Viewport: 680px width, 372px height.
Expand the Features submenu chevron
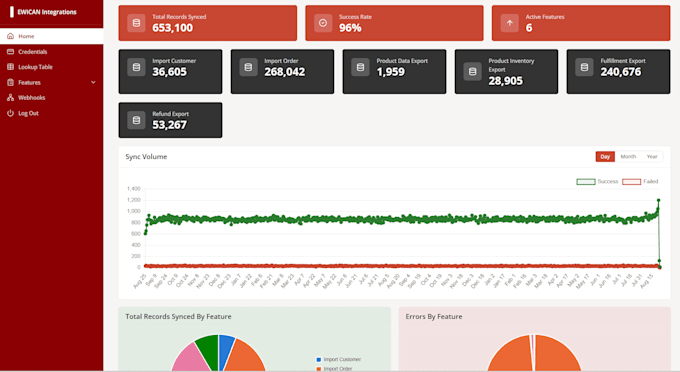(93, 82)
